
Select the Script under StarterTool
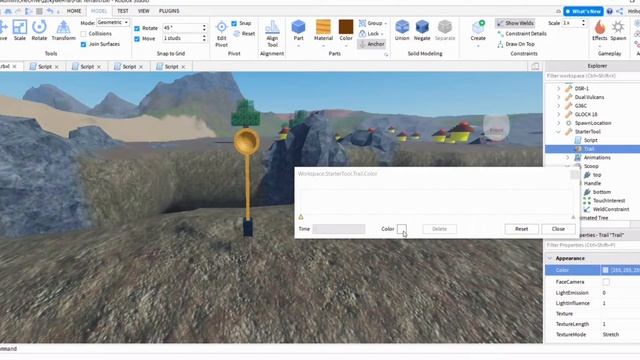click(x=590, y=140)
